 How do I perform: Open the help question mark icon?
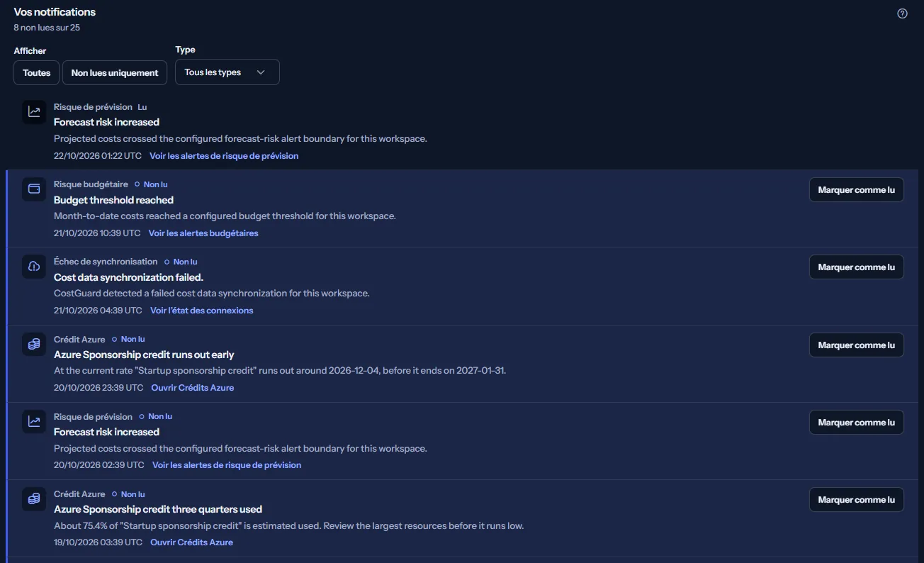point(902,13)
